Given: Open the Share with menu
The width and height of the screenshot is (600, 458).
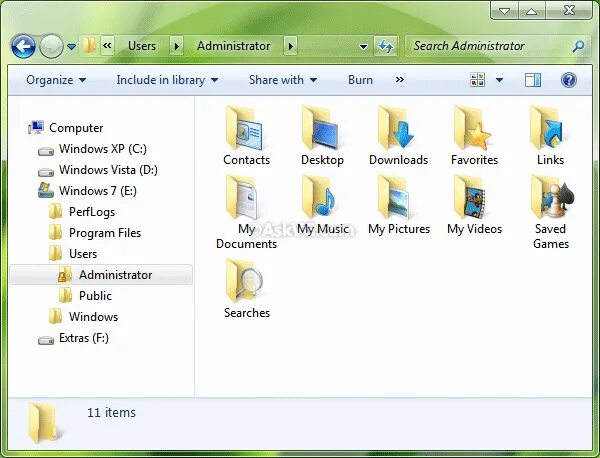Looking at the screenshot, I should pos(283,80).
